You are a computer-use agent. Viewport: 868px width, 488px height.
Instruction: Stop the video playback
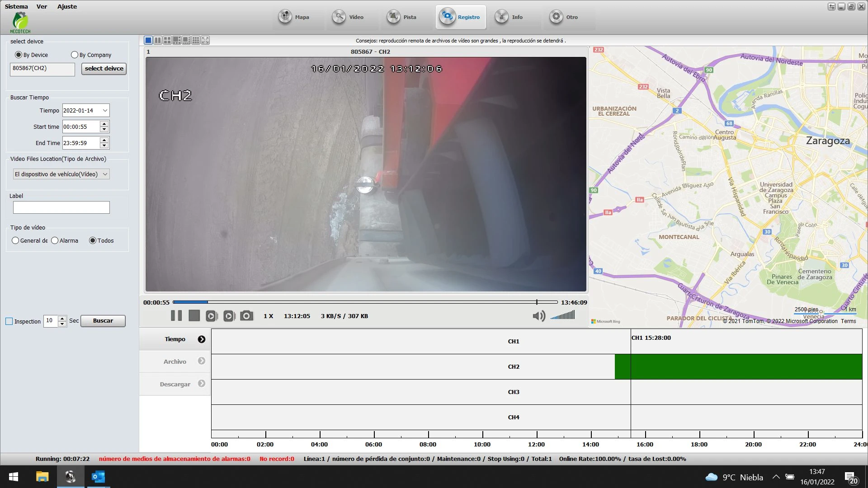[x=194, y=316]
